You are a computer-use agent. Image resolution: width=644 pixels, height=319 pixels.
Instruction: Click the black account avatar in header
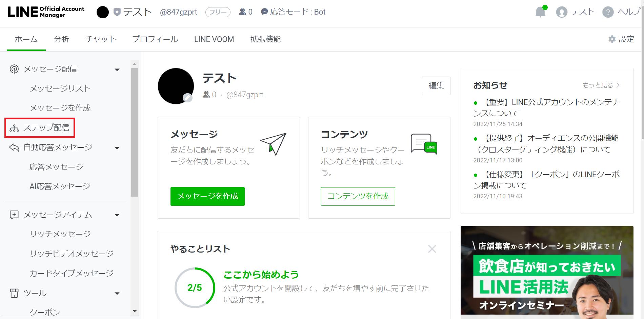coord(103,12)
